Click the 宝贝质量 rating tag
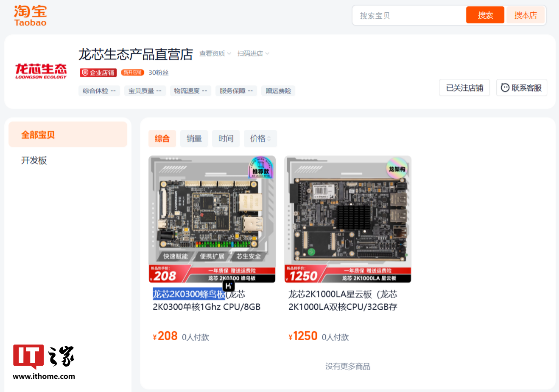 click(x=145, y=91)
